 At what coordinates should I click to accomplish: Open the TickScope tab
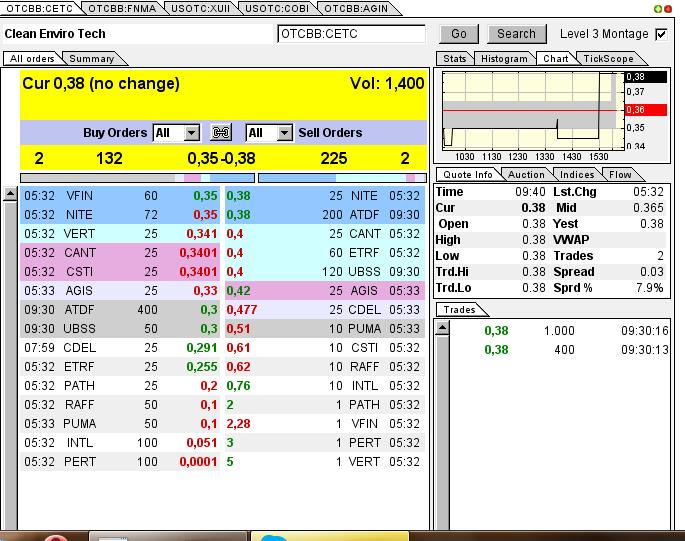coord(608,59)
